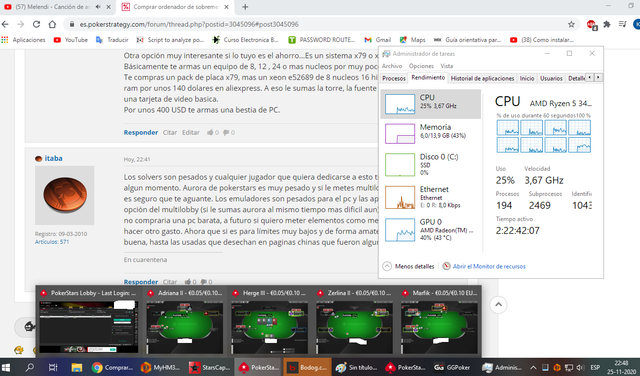Viewport: 640px width, 376px height.
Task: Open the Gmail bookmark
Action: click(x=378, y=40)
